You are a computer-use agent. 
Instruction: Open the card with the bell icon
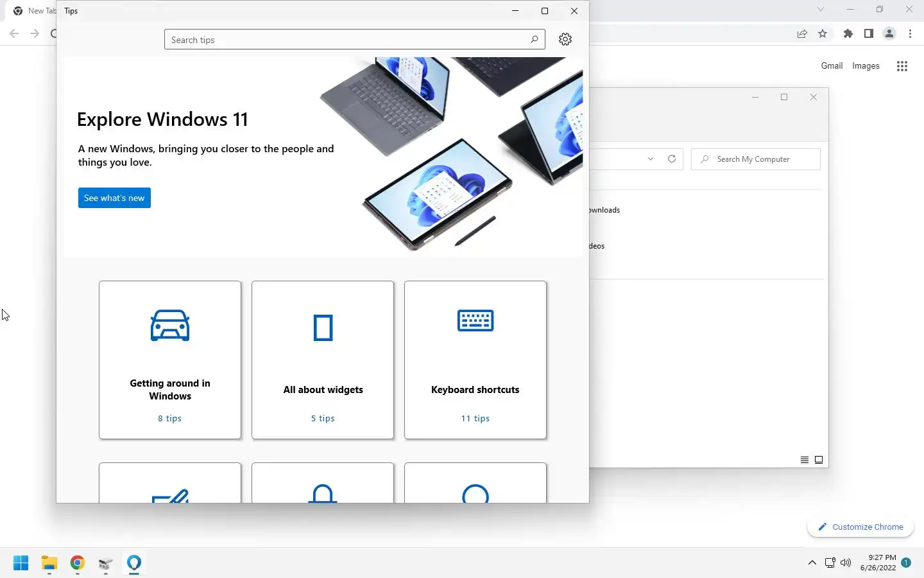(x=323, y=482)
